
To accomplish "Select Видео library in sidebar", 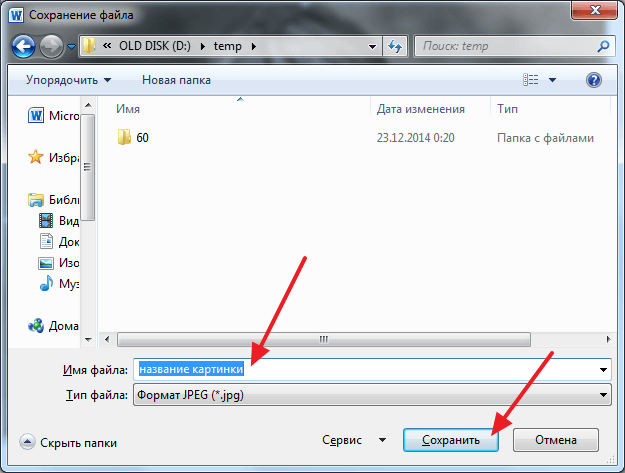I will pos(59,220).
